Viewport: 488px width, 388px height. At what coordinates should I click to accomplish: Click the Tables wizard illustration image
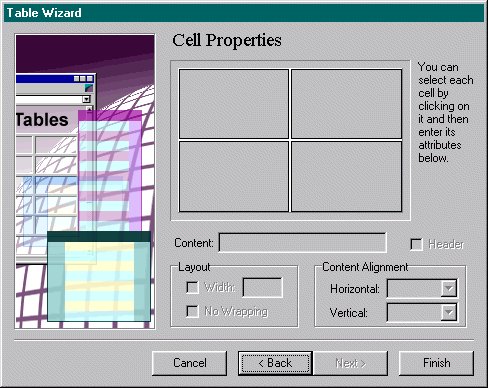pyautogui.click(x=85, y=181)
